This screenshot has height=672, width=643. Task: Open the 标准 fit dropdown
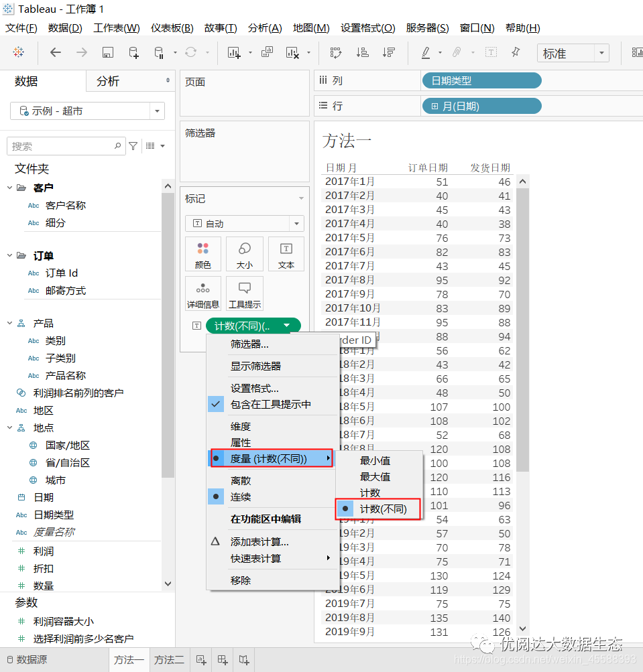coord(602,53)
